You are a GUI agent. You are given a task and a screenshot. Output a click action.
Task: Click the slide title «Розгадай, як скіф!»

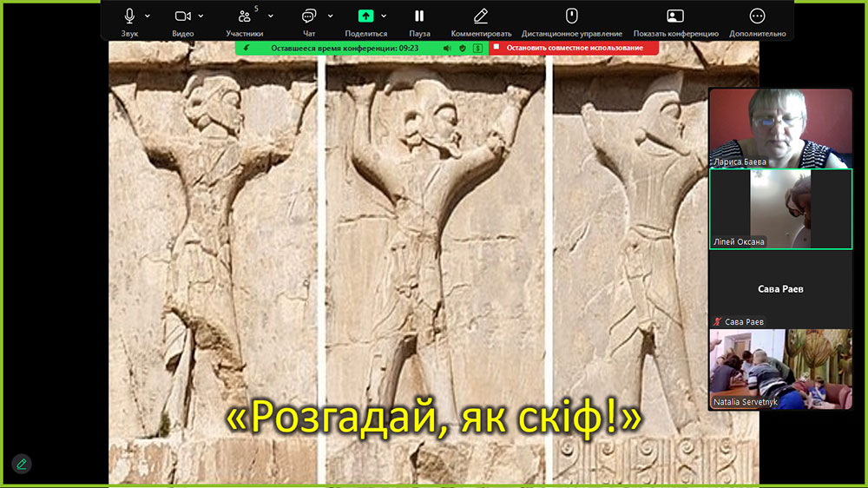(434, 418)
